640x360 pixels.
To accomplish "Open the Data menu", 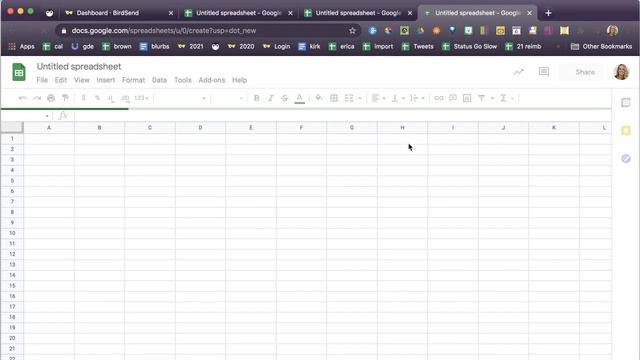I will (x=159, y=80).
